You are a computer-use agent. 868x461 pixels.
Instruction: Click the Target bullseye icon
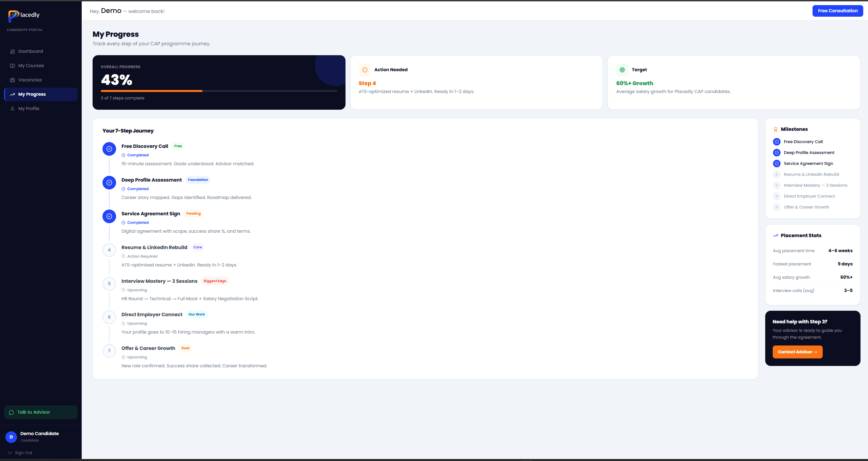pos(622,70)
